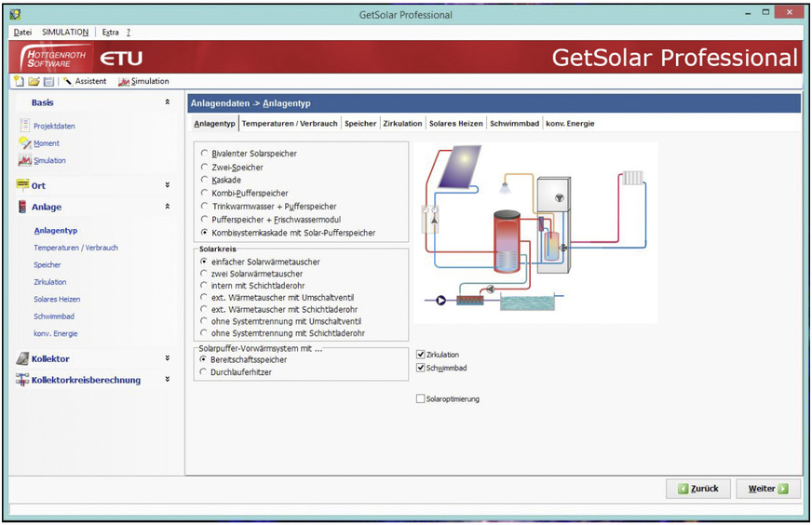Click the solar system schematic diagram

click(x=535, y=233)
